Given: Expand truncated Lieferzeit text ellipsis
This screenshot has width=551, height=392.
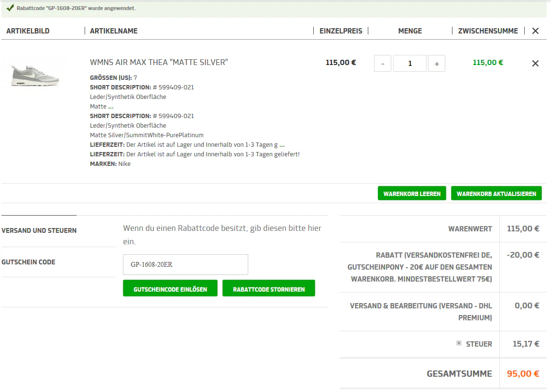Looking at the screenshot, I should tap(282, 145).
